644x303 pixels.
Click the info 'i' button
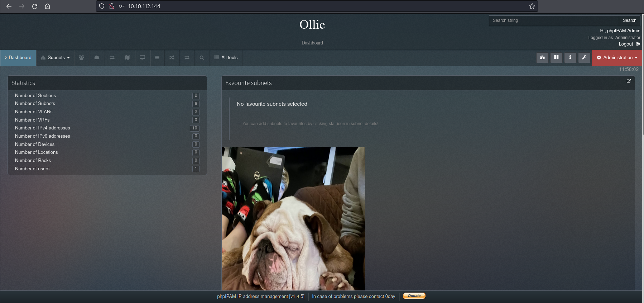pos(570,57)
